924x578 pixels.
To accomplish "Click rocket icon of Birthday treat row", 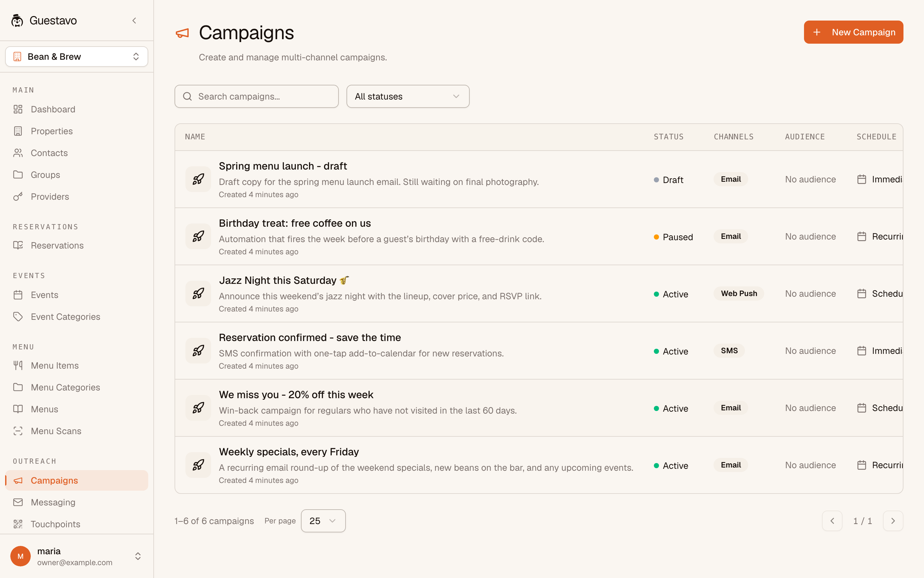I will [x=198, y=236].
